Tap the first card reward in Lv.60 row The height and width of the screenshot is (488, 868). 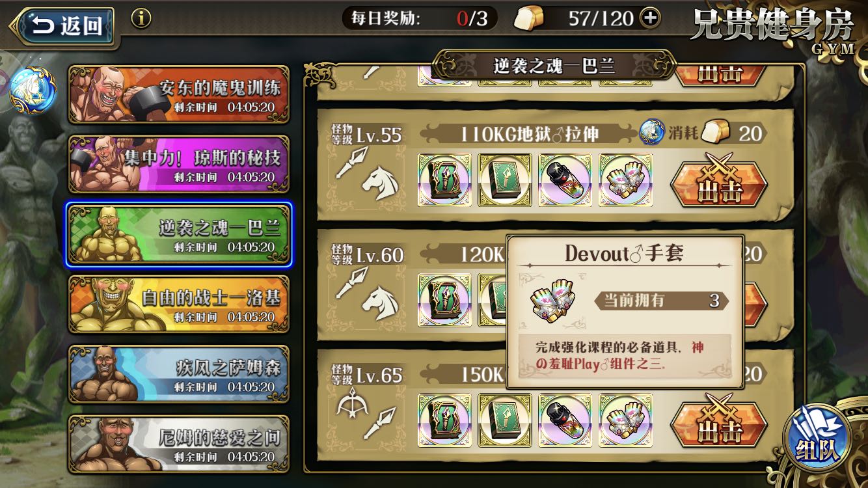click(444, 300)
